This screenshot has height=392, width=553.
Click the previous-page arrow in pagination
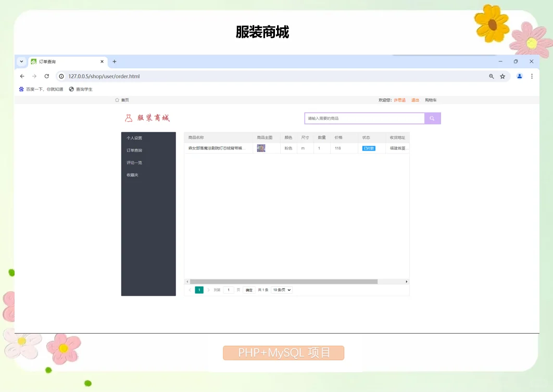191,290
